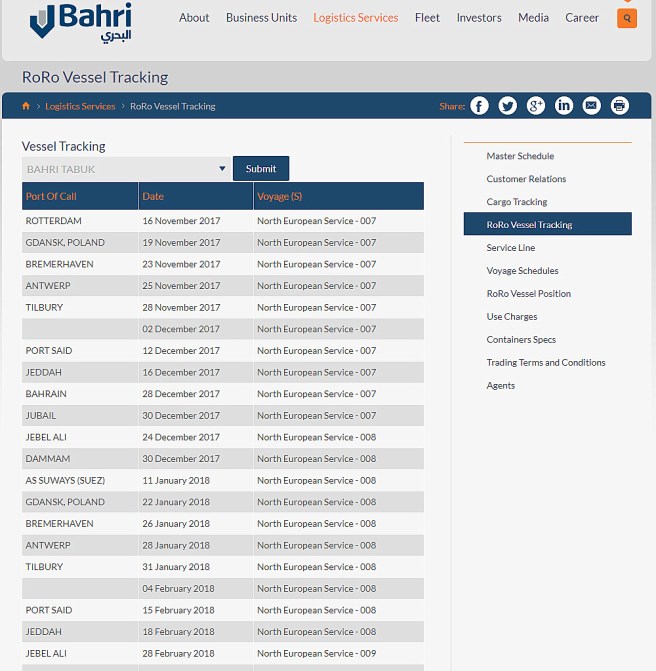The height and width of the screenshot is (671, 656).
Task: Go to Master Schedule in sidebar
Action: [520, 156]
